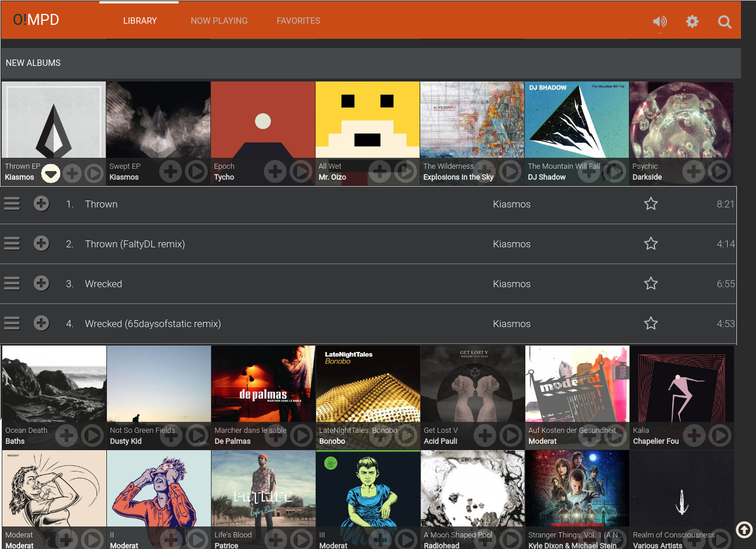This screenshot has height=549, width=756.
Task: Open Explosions in the Sky artist link
Action: click(458, 177)
